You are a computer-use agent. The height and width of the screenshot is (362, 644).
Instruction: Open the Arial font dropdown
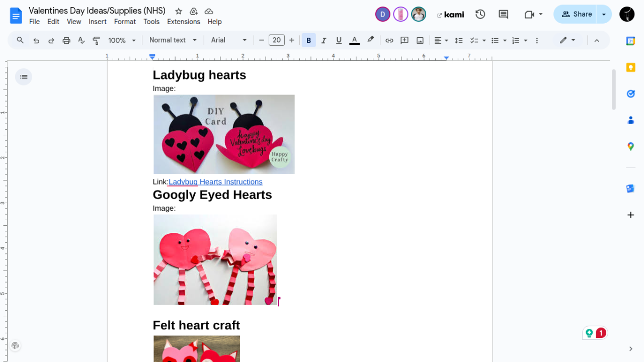click(229, 40)
